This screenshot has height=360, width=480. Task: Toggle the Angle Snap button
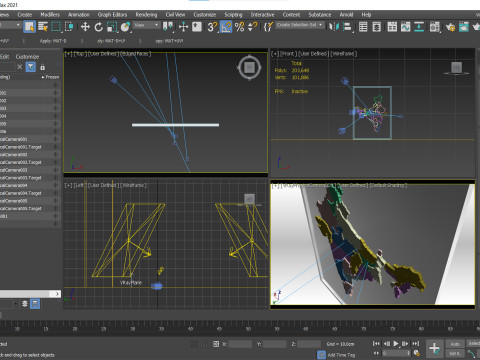pos(226,27)
